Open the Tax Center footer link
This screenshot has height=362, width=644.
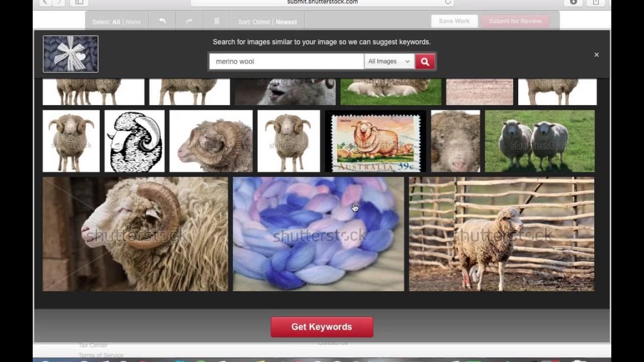coord(93,345)
